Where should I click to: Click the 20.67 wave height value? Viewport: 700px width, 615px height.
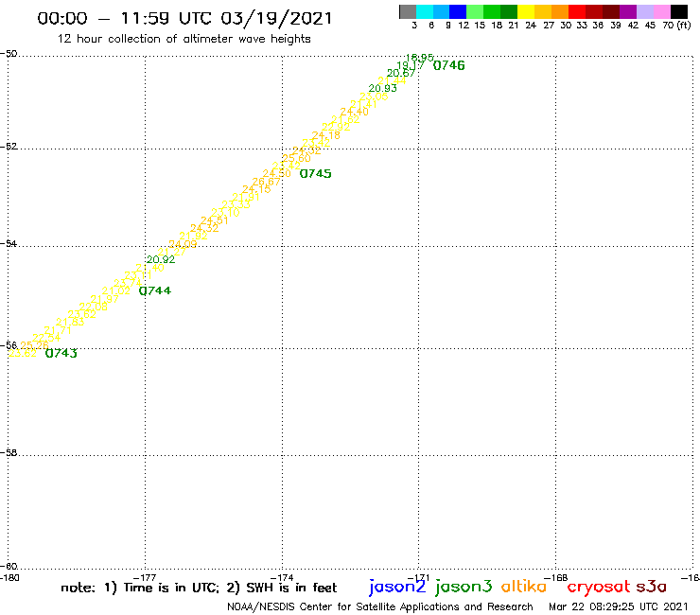401,73
